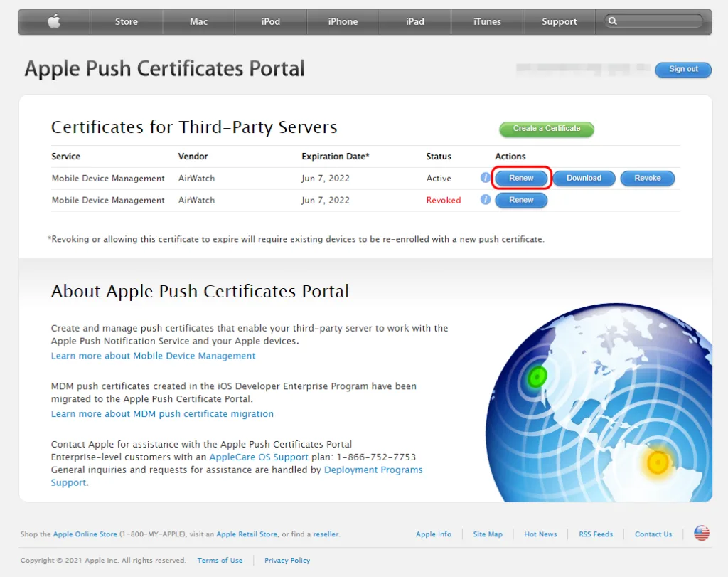Open Contact Us footer link
The width and height of the screenshot is (728, 577).
click(x=653, y=534)
